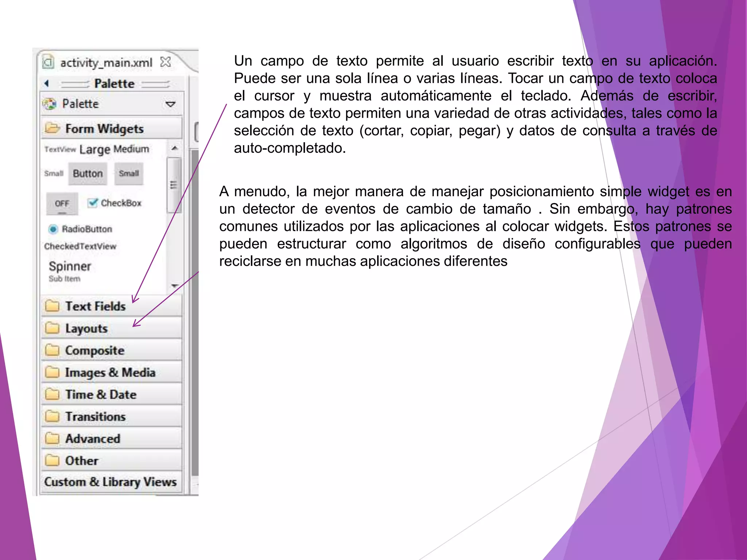Expand the Composite category

[111, 350]
